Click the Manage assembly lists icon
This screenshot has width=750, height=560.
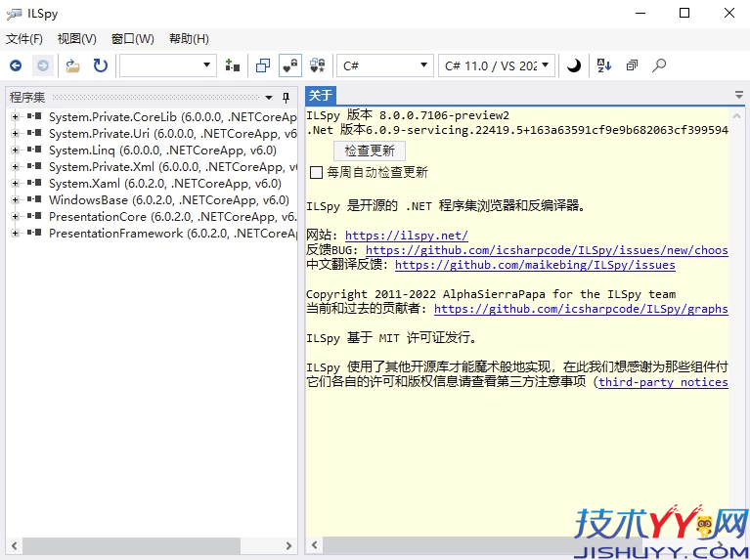233,65
